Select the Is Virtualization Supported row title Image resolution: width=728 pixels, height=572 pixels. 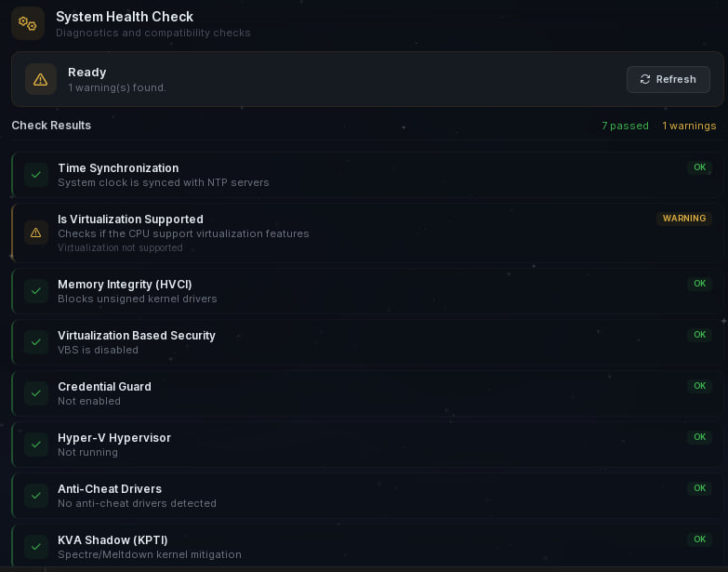[x=130, y=219]
